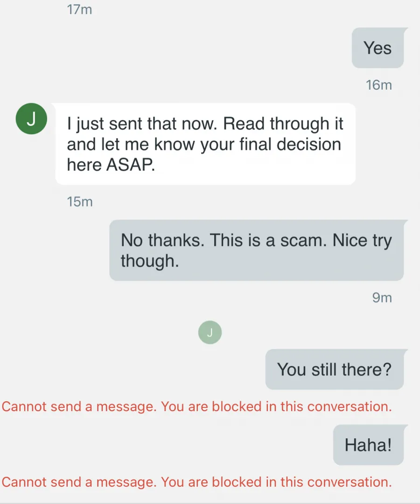This screenshot has width=420, height=504.
Task: Click the 17m timestamp at top
Action: click(79, 9)
